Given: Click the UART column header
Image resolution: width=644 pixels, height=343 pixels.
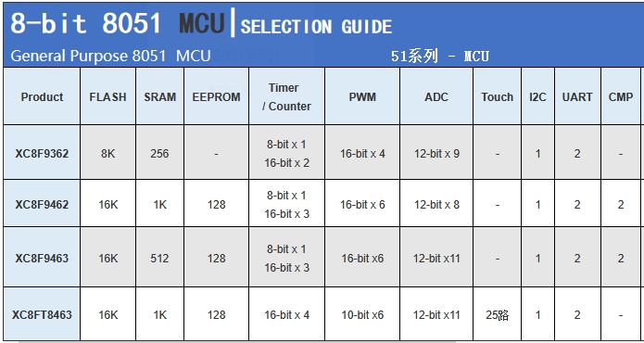Looking at the screenshot, I should click(577, 97).
